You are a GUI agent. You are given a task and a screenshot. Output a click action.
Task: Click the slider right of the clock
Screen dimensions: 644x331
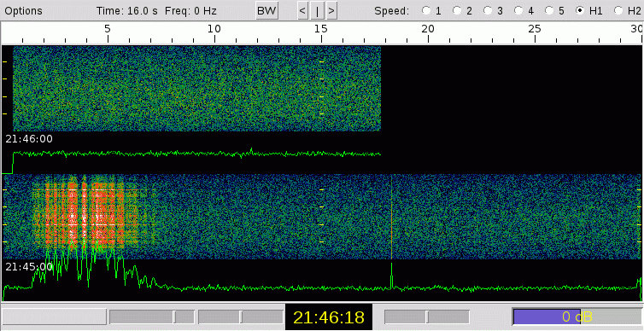tap(427, 317)
